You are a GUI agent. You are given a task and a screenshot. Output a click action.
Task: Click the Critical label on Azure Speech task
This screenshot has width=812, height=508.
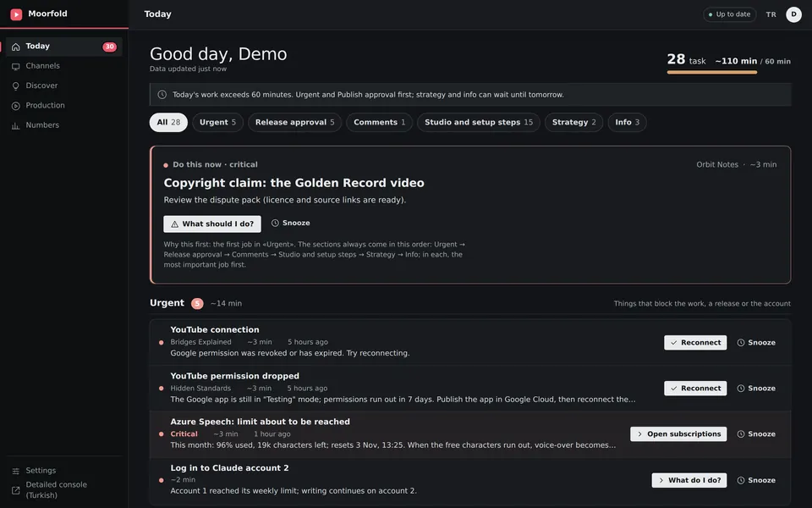[x=184, y=433]
